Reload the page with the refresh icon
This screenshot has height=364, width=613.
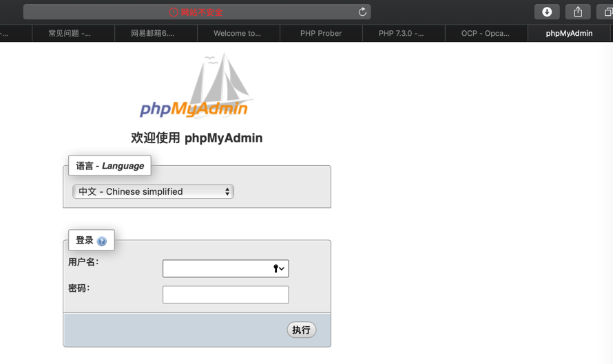click(362, 12)
